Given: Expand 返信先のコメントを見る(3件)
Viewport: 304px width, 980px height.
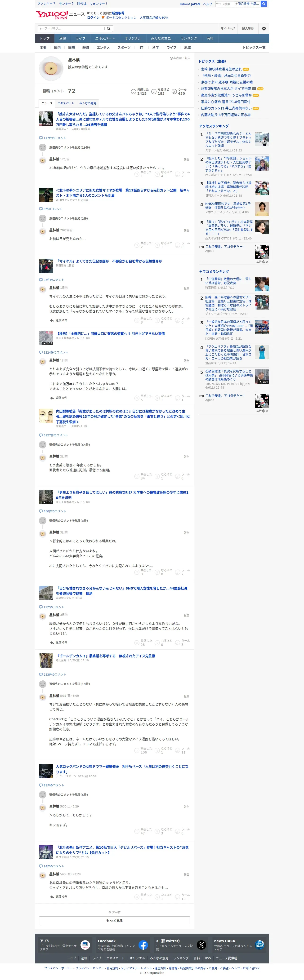Looking at the screenshot, I should click(68, 521).
